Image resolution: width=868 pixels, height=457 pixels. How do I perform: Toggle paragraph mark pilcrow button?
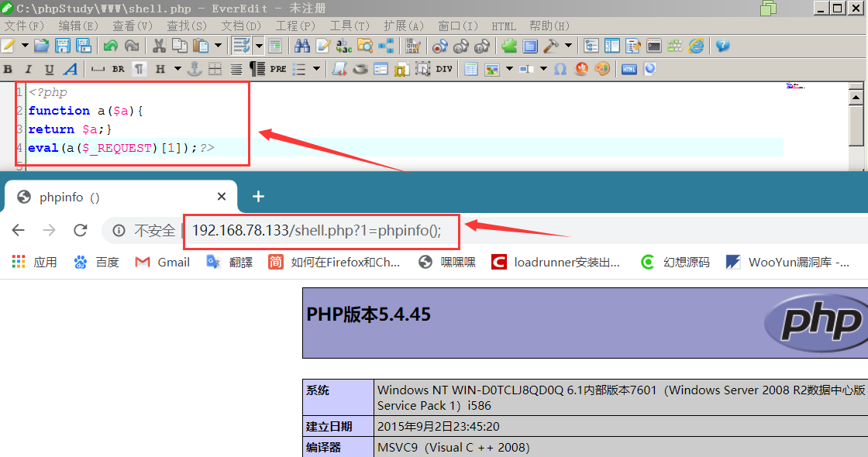pyautogui.click(x=139, y=69)
